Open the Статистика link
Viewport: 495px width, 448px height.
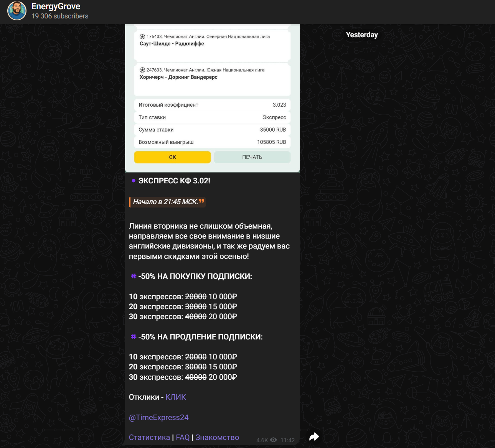click(x=149, y=437)
